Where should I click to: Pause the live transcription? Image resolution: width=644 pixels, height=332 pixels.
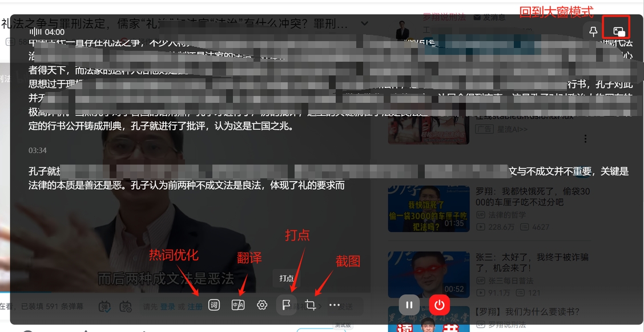(x=409, y=305)
